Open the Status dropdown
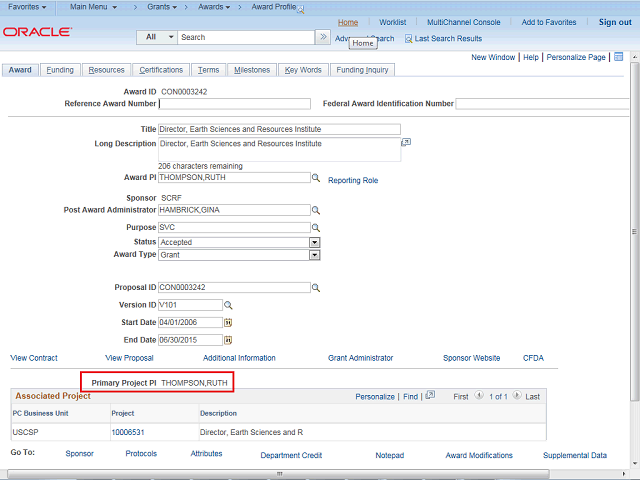The height and width of the screenshot is (480, 640). pos(314,242)
